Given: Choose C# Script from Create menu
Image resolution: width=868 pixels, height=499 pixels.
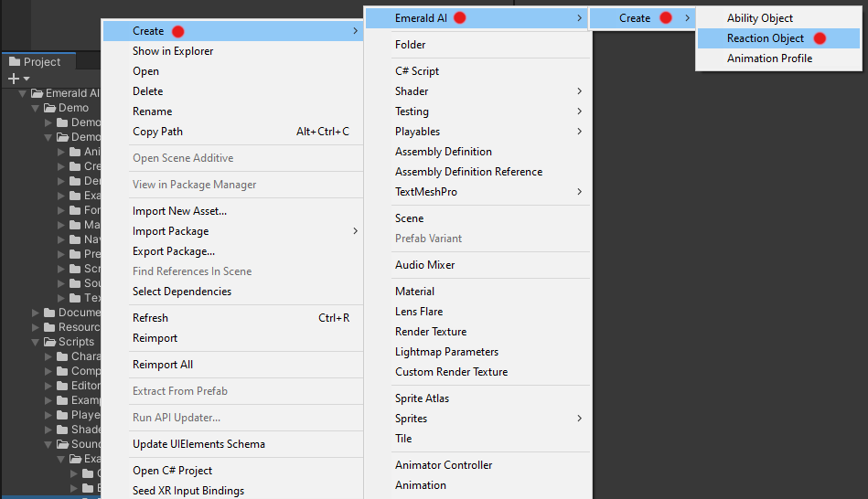Looking at the screenshot, I should [x=417, y=71].
